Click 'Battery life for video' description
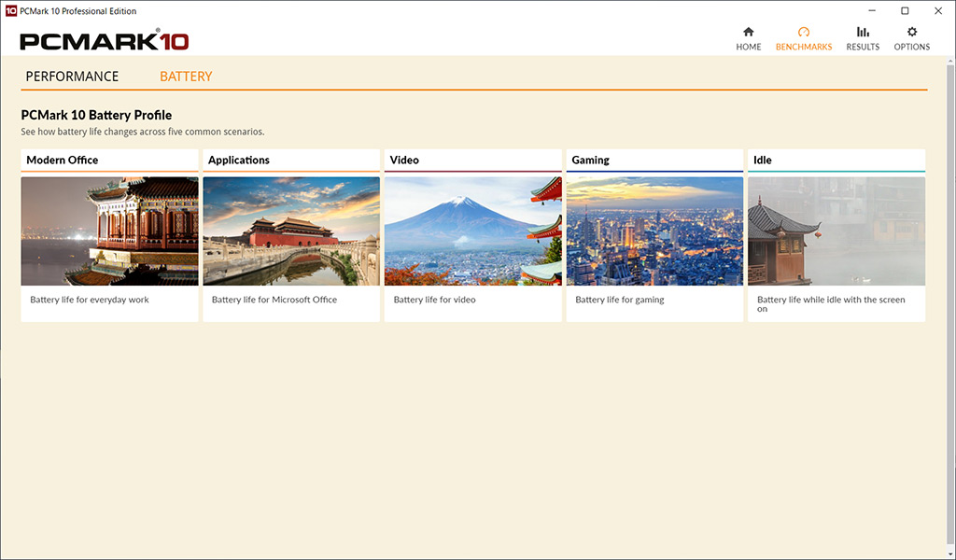Screen dimensions: 956x560 pyautogui.click(x=435, y=300)
